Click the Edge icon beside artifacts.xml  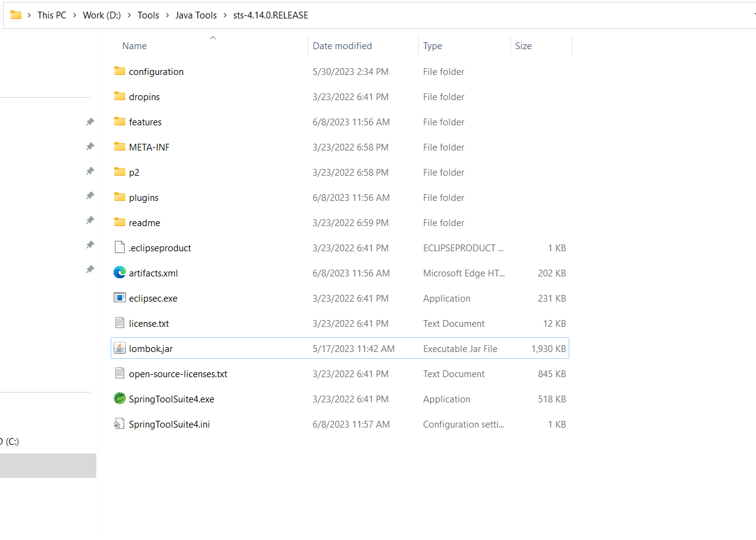(x=120, y=273)
